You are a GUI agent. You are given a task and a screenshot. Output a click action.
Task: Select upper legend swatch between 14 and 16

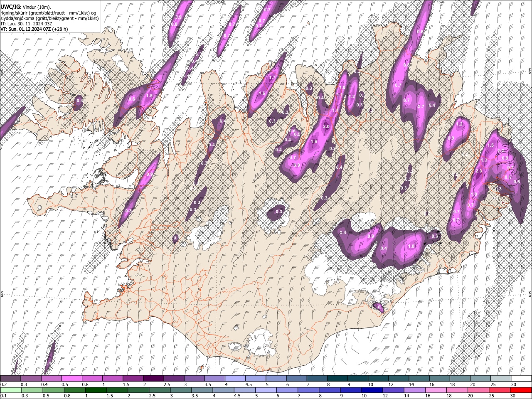(x=419, y=379)
